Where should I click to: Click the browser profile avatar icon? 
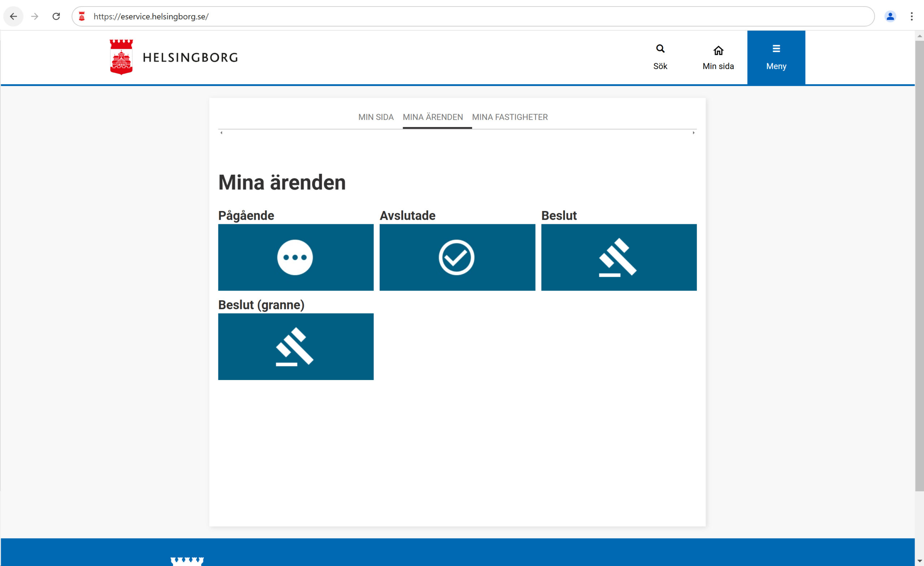(x=889, y=17)
